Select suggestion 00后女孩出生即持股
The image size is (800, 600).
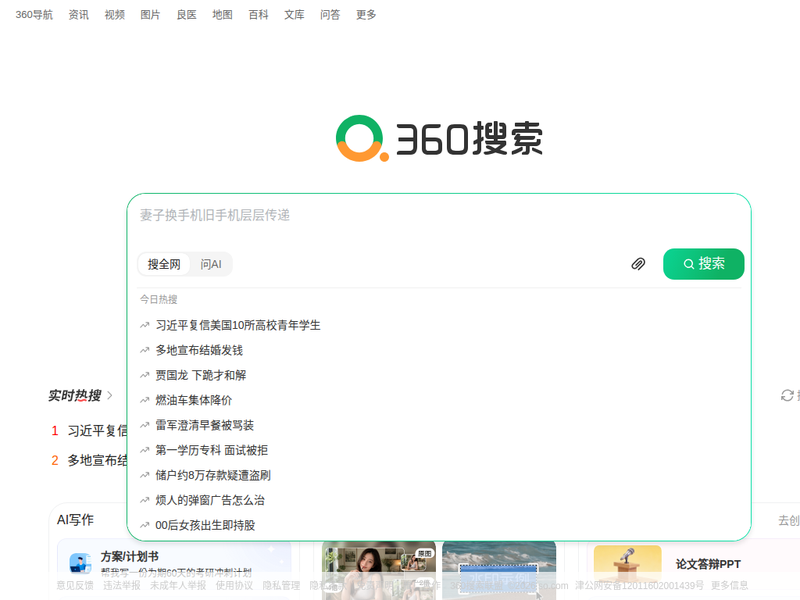click(205, 526)
